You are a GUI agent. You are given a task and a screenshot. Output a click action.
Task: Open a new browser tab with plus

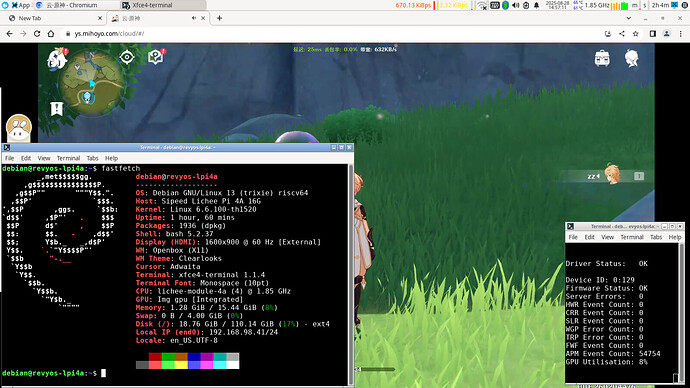pos(219,18)
